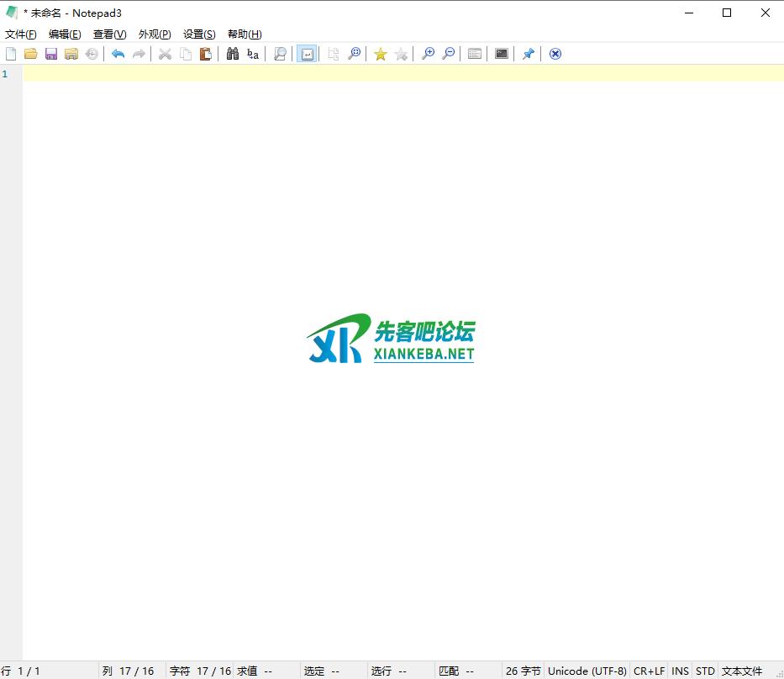
Task: Click the 列 17 / 16 status entry
Action: 133,671
